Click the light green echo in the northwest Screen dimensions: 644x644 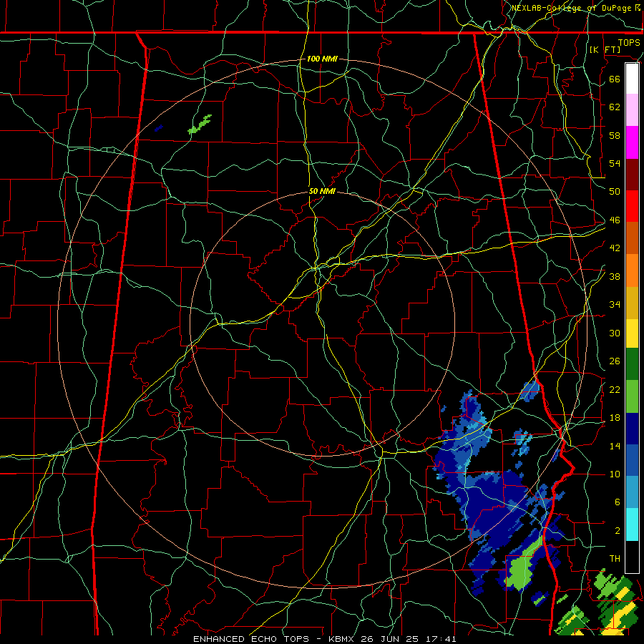(x=200, y=125)
